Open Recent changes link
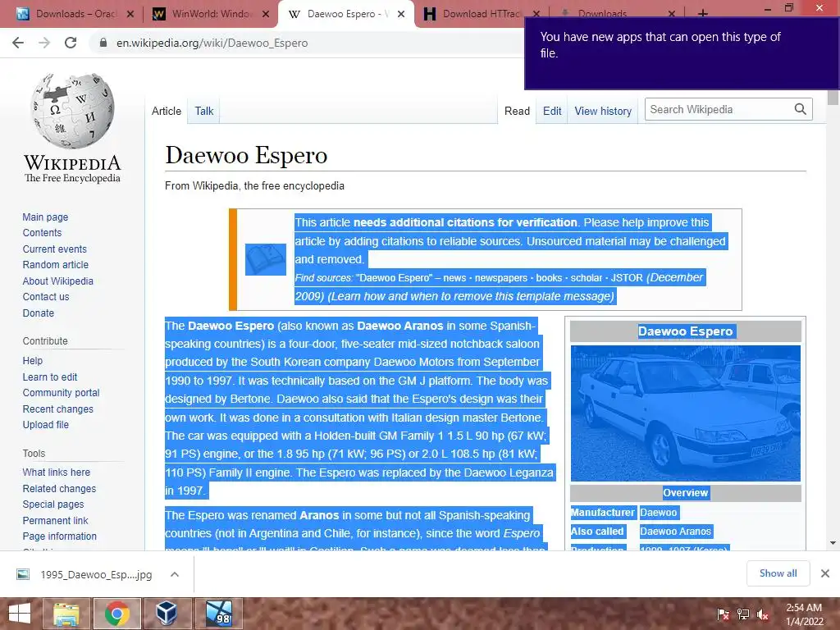This screenshot has width=840, height=630. tap(58, 409)
